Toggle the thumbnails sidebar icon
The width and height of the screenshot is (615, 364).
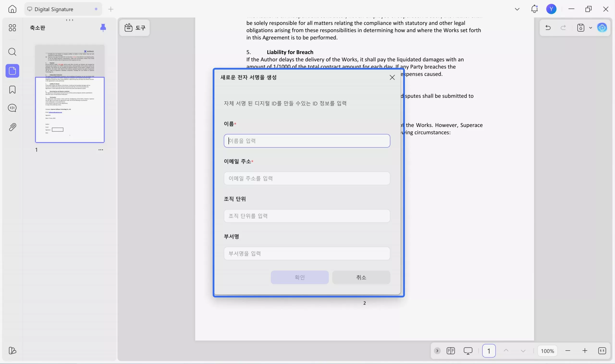(12, 71)
